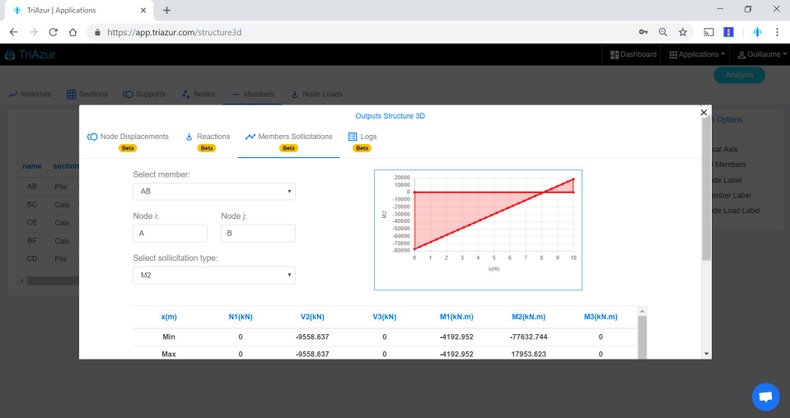Close the TriAzur Applications browser tab

pyautogui.click(x=143, y=10)
